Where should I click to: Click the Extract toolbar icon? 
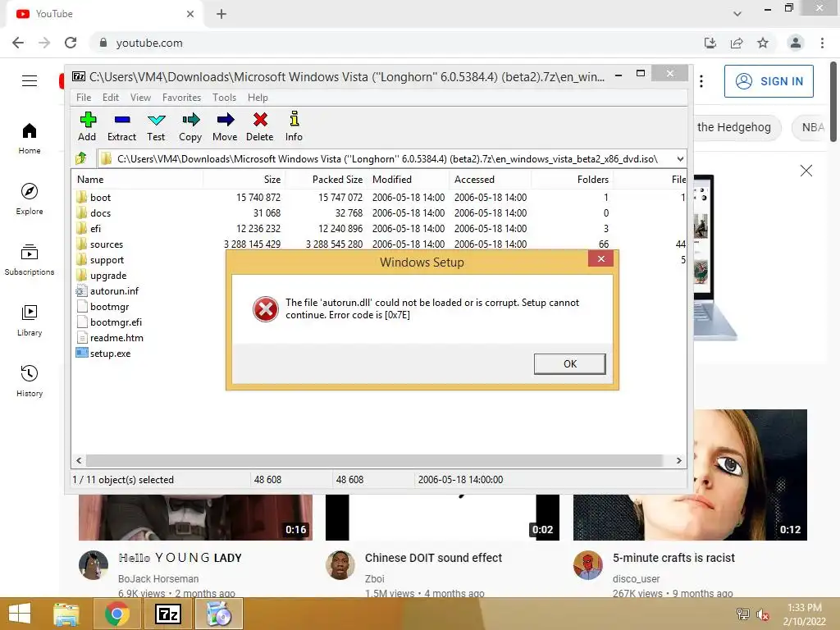click(121, 127)
